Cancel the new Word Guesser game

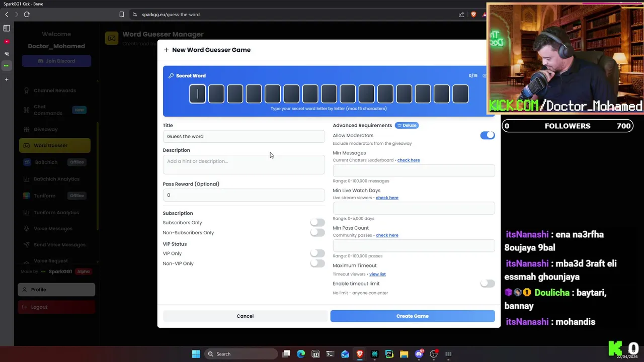(245, 316)
